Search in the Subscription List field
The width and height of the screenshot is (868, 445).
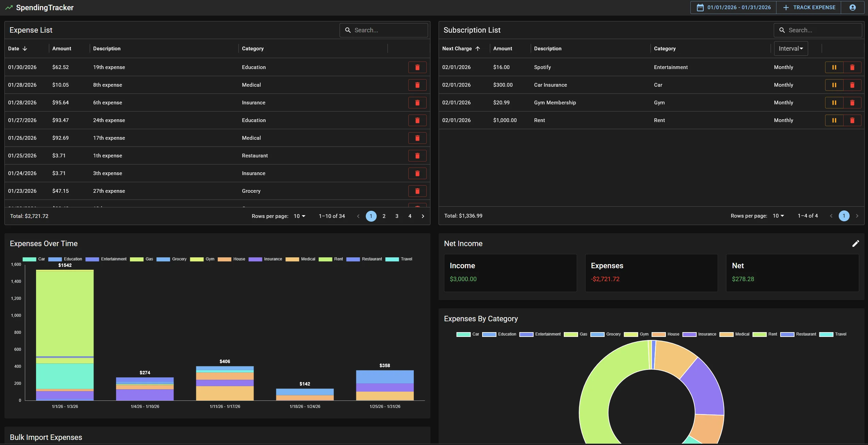pos(818,30)
